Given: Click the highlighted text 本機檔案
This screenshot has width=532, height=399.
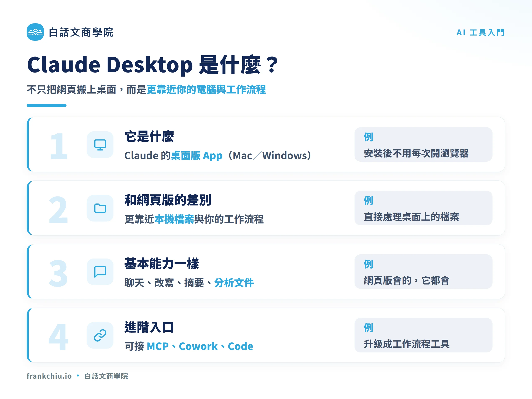Looking at the screenshot, I should (174, 219).
